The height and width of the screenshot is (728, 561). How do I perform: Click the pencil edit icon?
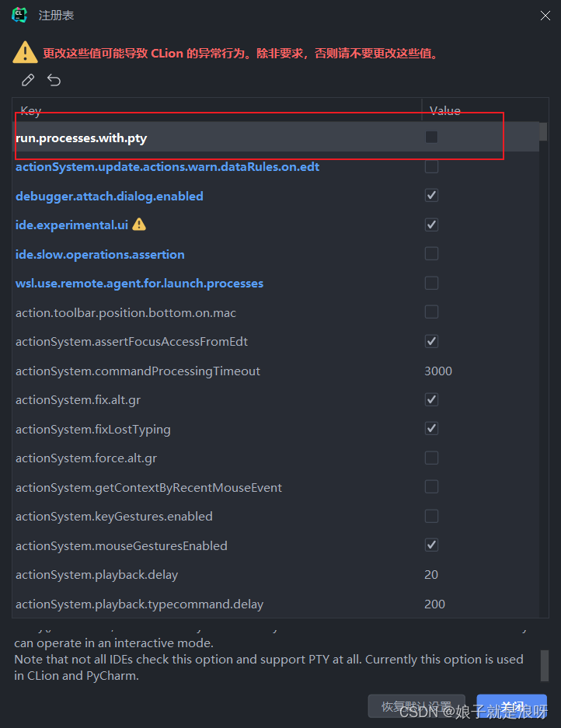pos(28,80)
